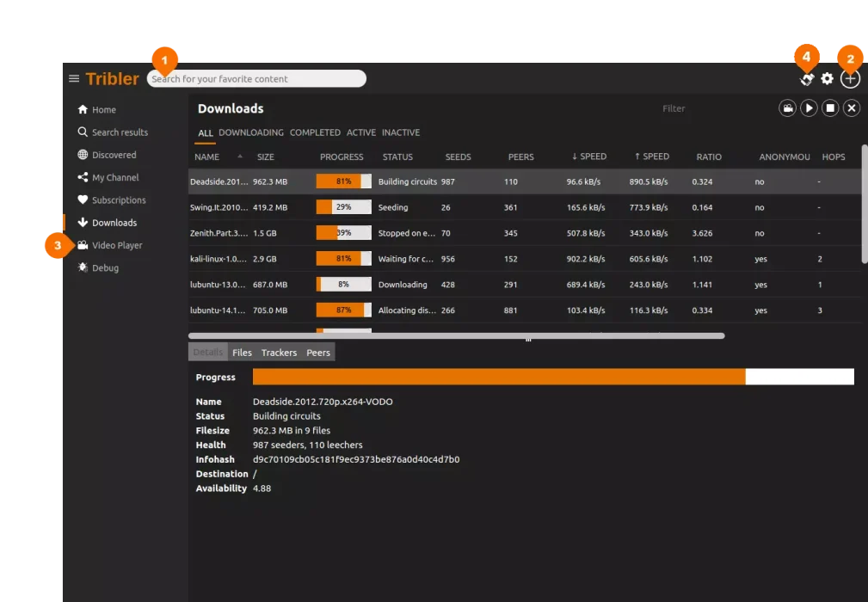Select the lubuntu-14.1… download row
The height and width of the screenshot is (602, 868).
click(525, 310)
